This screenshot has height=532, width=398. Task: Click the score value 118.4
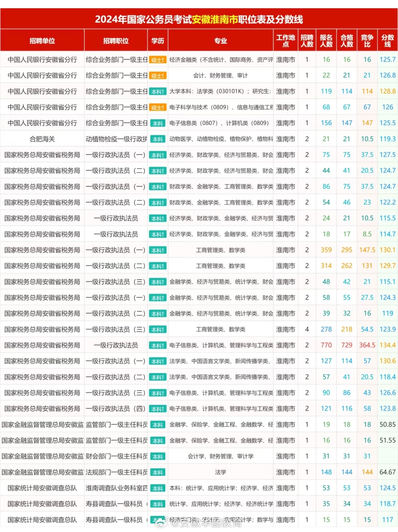(388, 377)
